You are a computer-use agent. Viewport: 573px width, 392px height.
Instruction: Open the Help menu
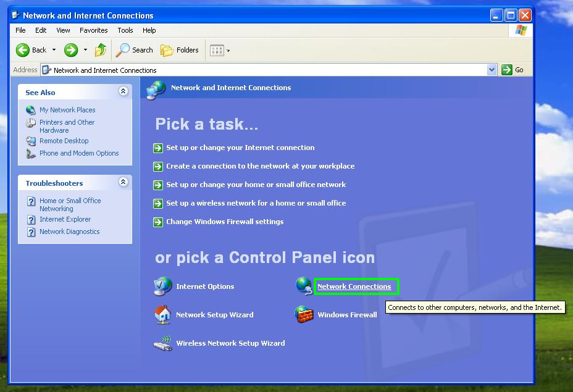click(x=149, y=30)
